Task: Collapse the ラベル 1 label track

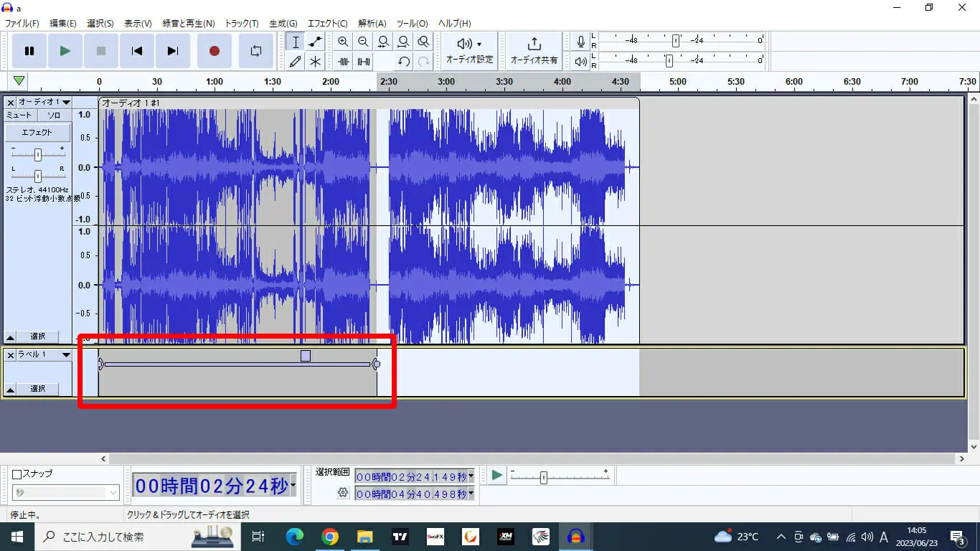Action: click(x=11, y=389)
